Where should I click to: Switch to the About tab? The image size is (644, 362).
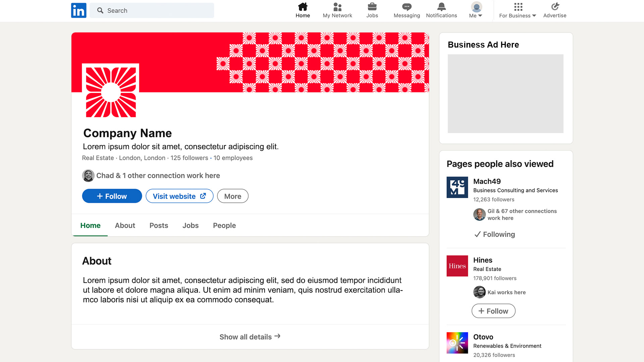tap(125, 226)
